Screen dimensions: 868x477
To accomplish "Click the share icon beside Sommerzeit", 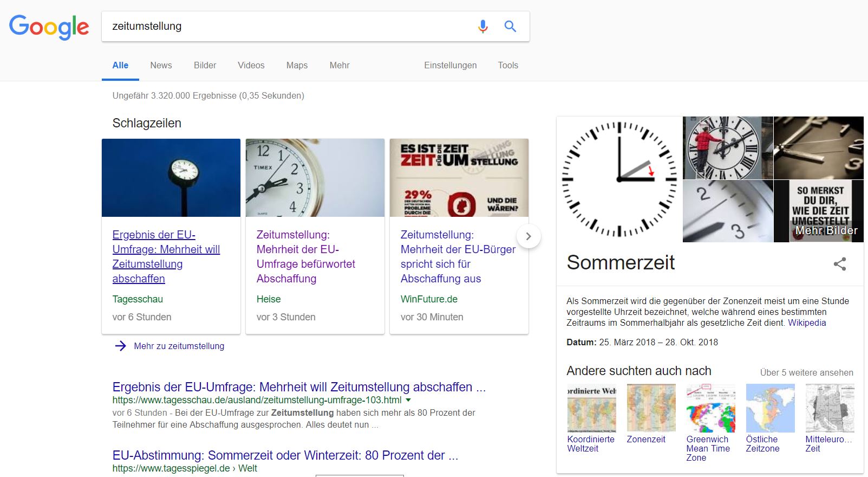I will point(839,264).
